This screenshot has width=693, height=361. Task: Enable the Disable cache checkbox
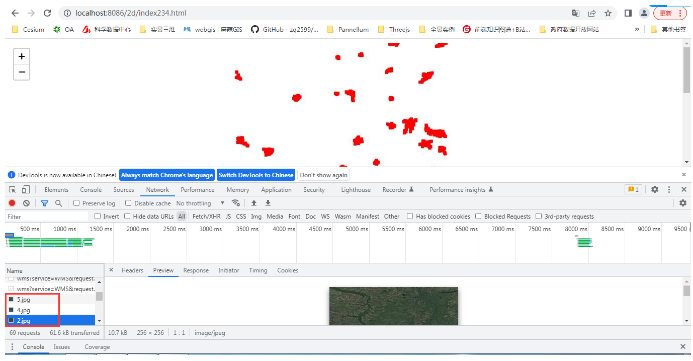pos(128,203)
